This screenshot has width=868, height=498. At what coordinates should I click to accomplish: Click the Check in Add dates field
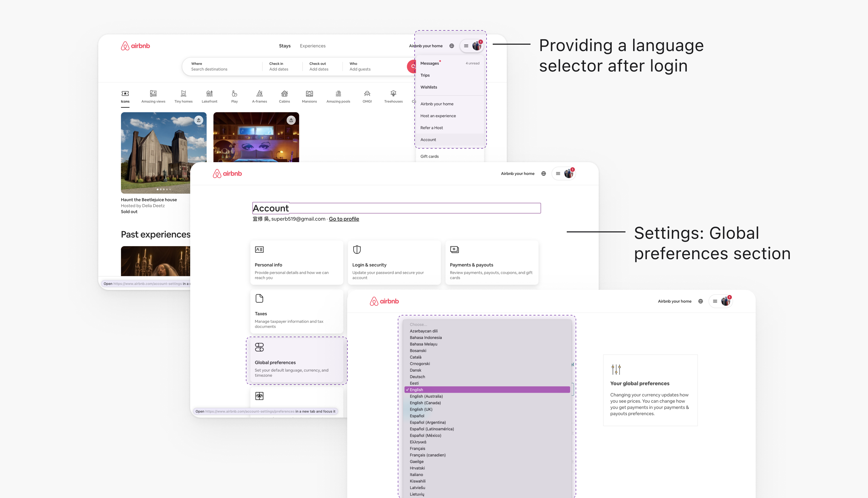(282, 66)
